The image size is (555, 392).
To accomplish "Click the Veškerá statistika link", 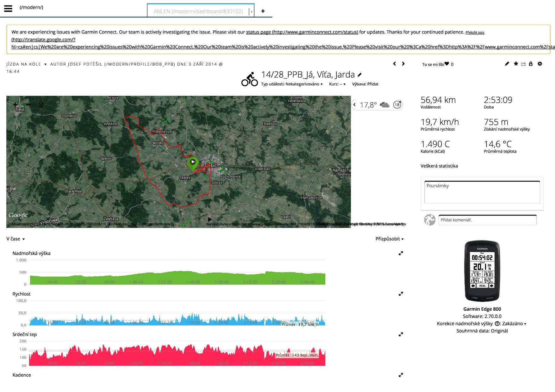I will point(439,166).
